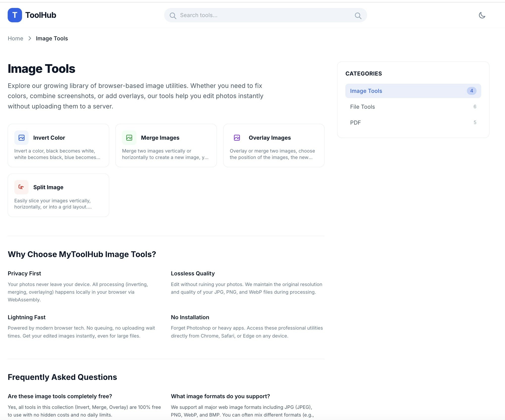This screenshot has height=420, width=505.
Task: Open the PDF category
Action: pyautogui.click(x=355, y=122)
